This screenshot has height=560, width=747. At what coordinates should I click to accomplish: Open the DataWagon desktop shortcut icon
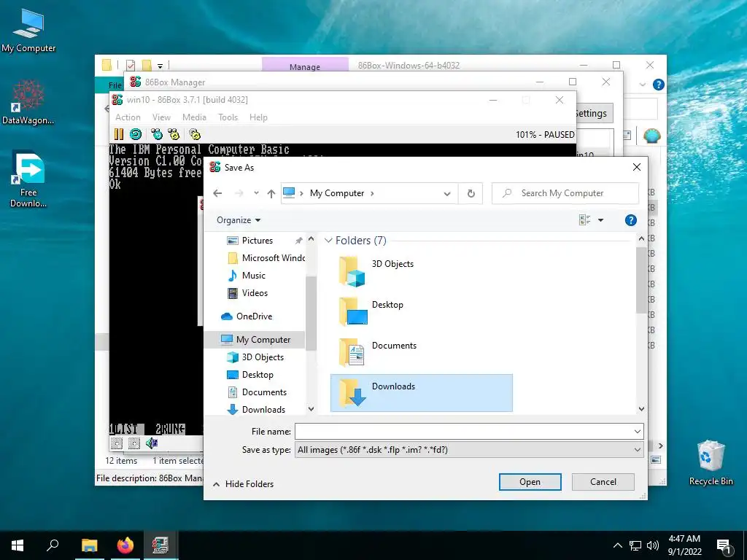28,101
